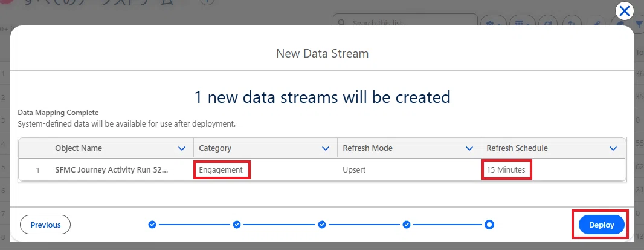Select the SFMC Journey Activity Run object name
The image size is (644, 250).
point(112,169)
